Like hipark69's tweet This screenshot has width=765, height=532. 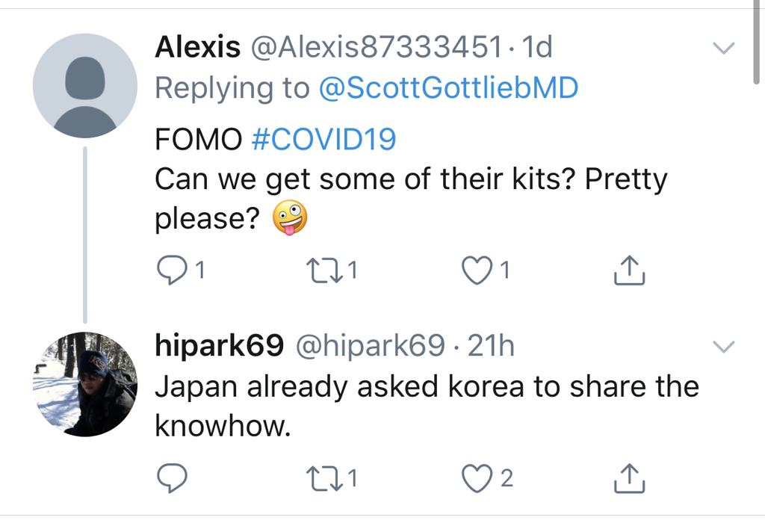(478, 479)
